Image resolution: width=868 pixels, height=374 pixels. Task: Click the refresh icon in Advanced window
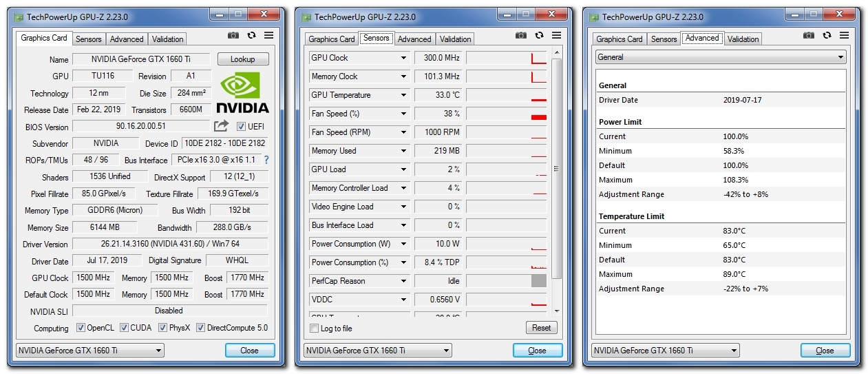(827, 35)
